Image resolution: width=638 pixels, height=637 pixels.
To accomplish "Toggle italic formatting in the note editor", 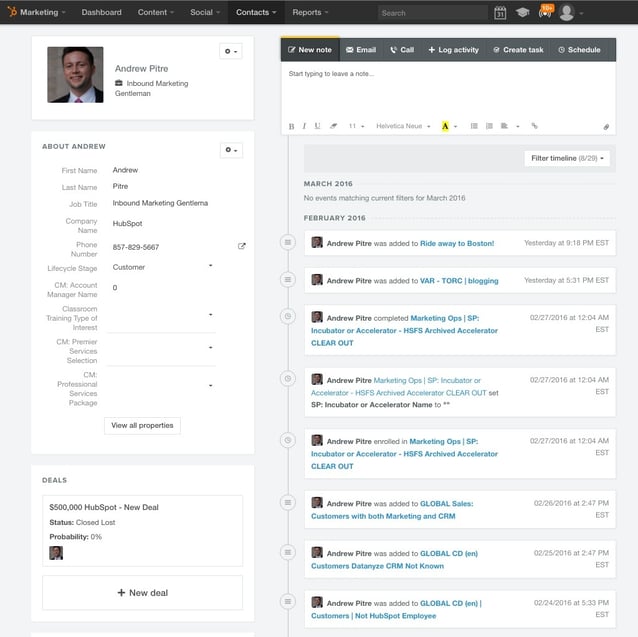I will (x=304, y=126).
